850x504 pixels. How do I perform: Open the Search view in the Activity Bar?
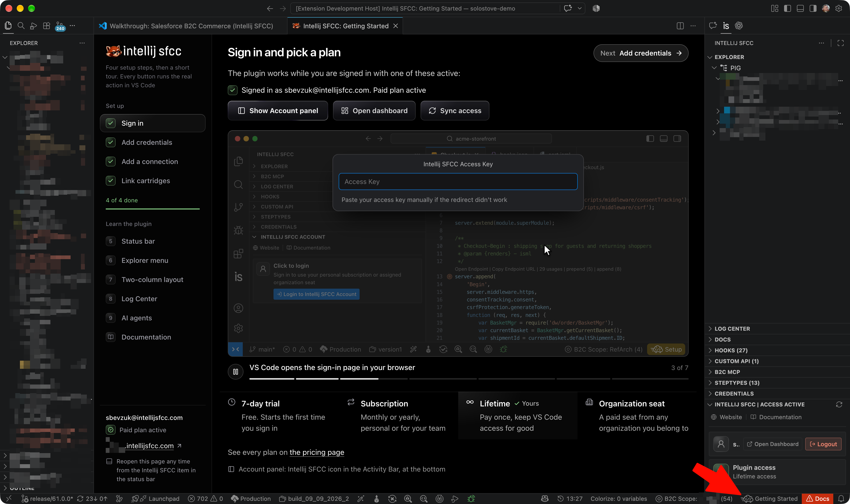tap(21, 26)
